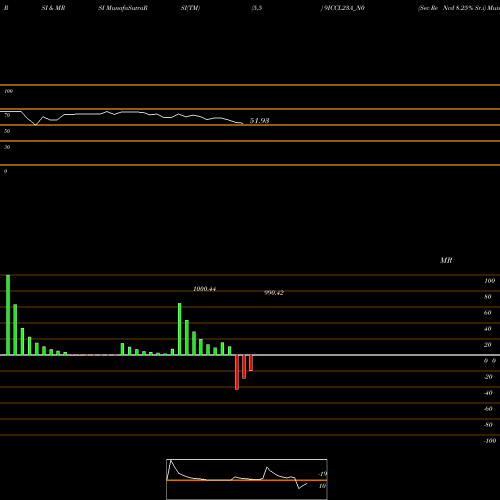Click the MR axis label 80

[488, 297]
